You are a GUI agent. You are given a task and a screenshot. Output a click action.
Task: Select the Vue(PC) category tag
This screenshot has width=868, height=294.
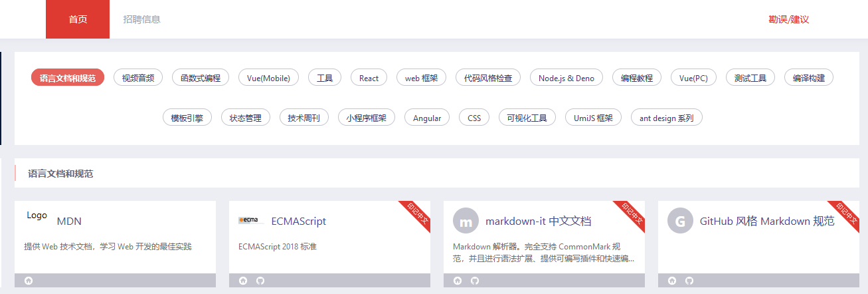(694, 78)
